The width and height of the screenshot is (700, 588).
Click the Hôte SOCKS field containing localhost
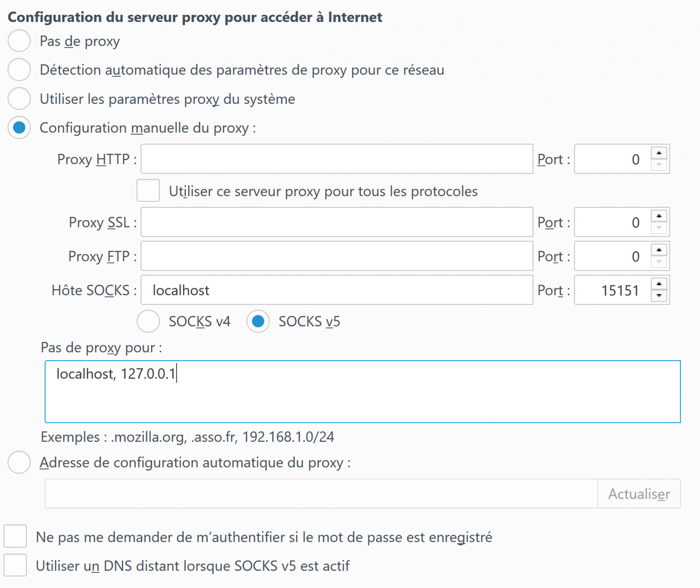pyautogui.click(x=336, y=290)
